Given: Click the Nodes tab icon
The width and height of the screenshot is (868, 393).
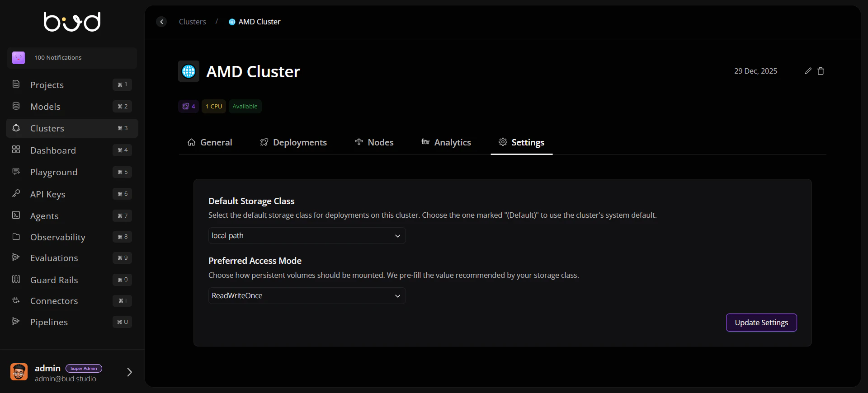Looking at the screenshot, I should click(x=359, y=142).
